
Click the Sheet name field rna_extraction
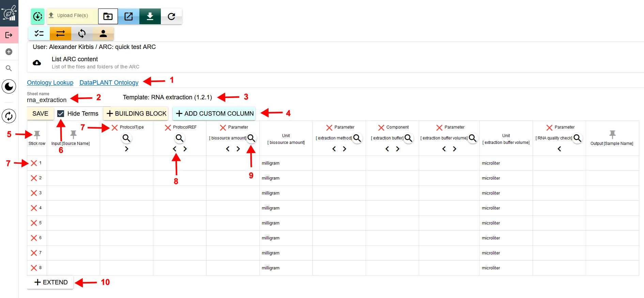point(47,100)
